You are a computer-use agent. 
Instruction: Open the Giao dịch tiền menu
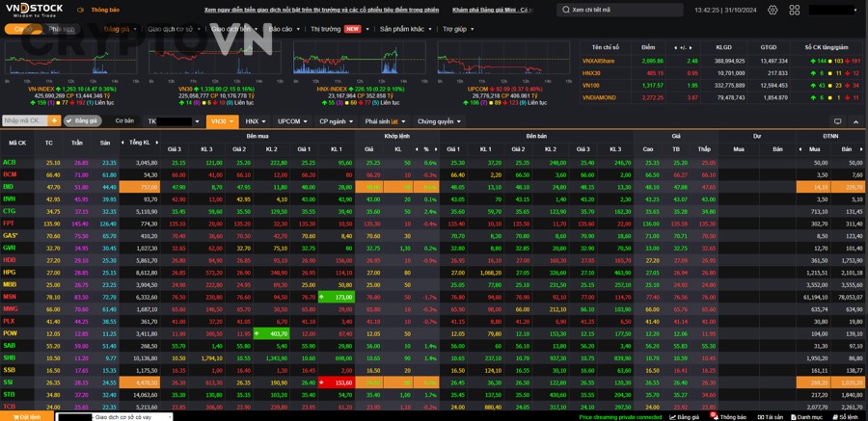point(234,29)
